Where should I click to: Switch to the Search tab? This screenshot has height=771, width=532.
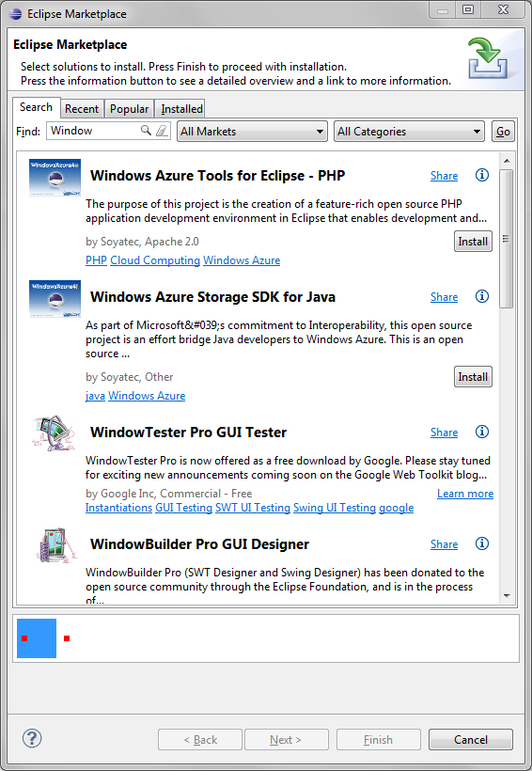point(36,107)
